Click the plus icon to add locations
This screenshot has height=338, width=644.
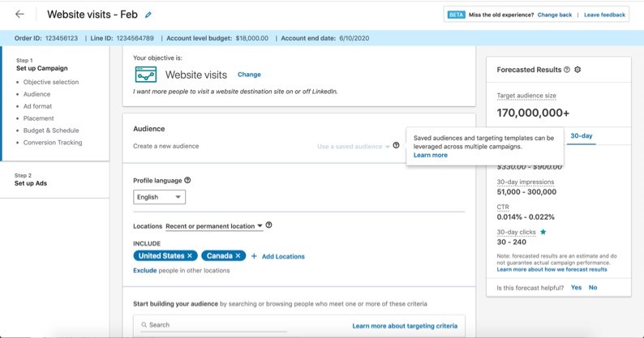point(254,256)
